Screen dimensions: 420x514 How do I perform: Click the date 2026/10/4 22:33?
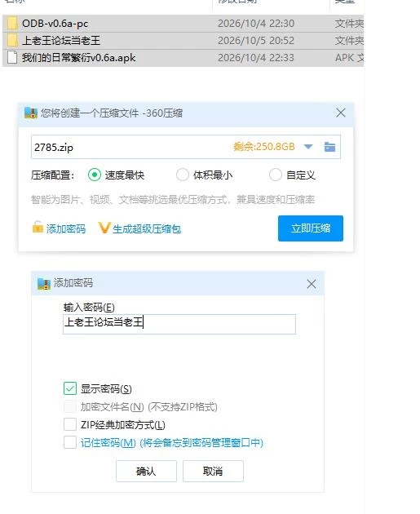point(256,58)
